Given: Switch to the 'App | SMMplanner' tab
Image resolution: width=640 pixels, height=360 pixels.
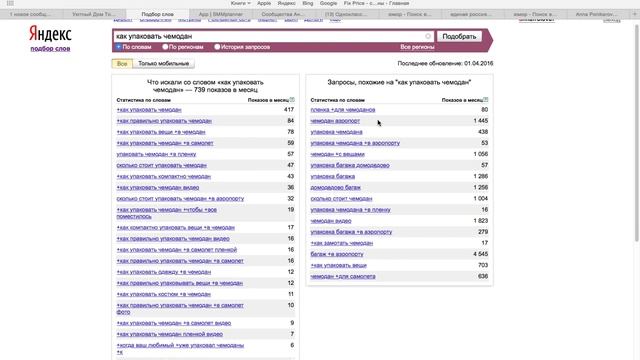Looking at the screenshot, I should tap(220, 14).
